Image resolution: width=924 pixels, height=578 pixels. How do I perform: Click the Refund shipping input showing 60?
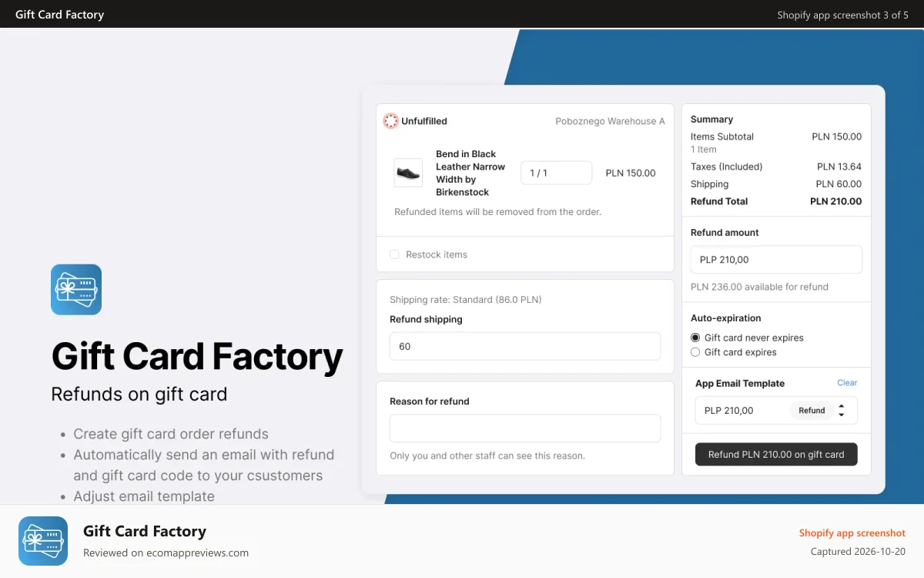coord(525,346)
